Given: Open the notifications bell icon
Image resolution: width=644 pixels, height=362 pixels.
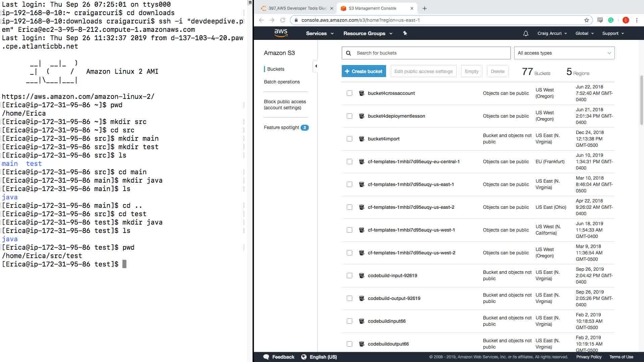Looking at the screenshot, I should 526,33.
